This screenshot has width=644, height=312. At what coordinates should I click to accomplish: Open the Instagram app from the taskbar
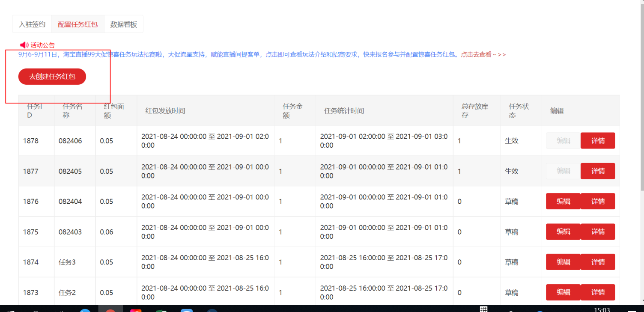coord(136,309)
